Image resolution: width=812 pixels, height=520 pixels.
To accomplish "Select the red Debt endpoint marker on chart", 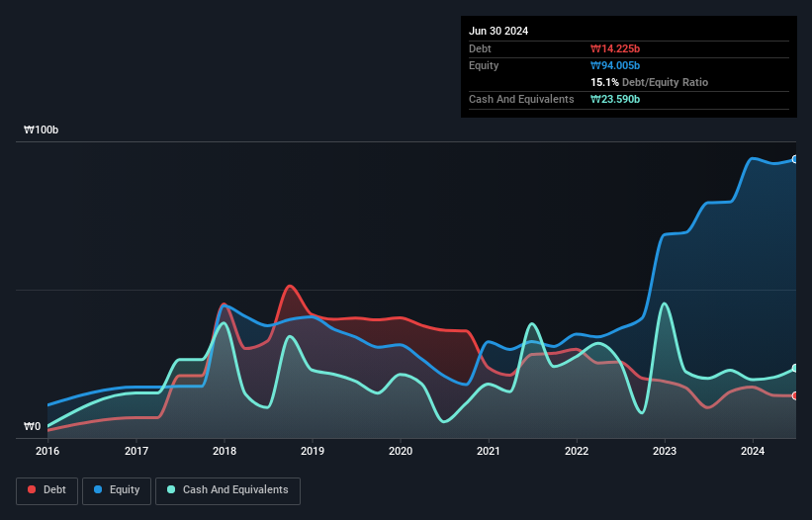I will (x=795, y=395).
